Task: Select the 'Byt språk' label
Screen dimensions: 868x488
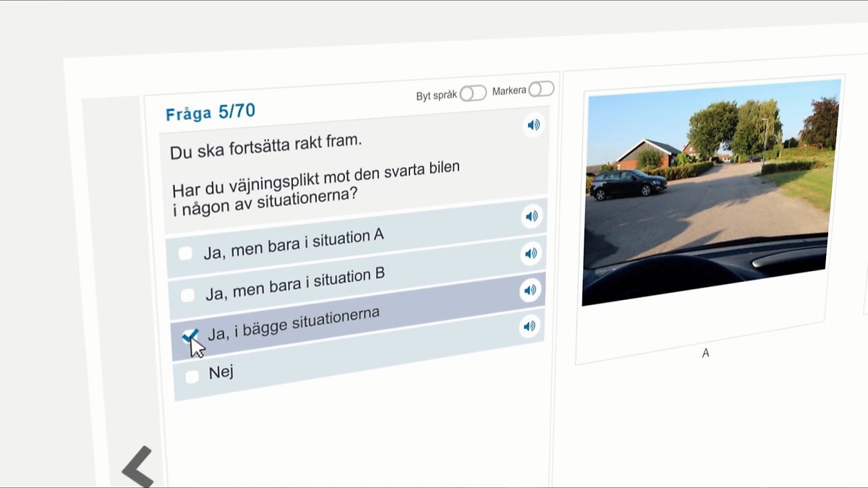Action: (x=437, y=95)
